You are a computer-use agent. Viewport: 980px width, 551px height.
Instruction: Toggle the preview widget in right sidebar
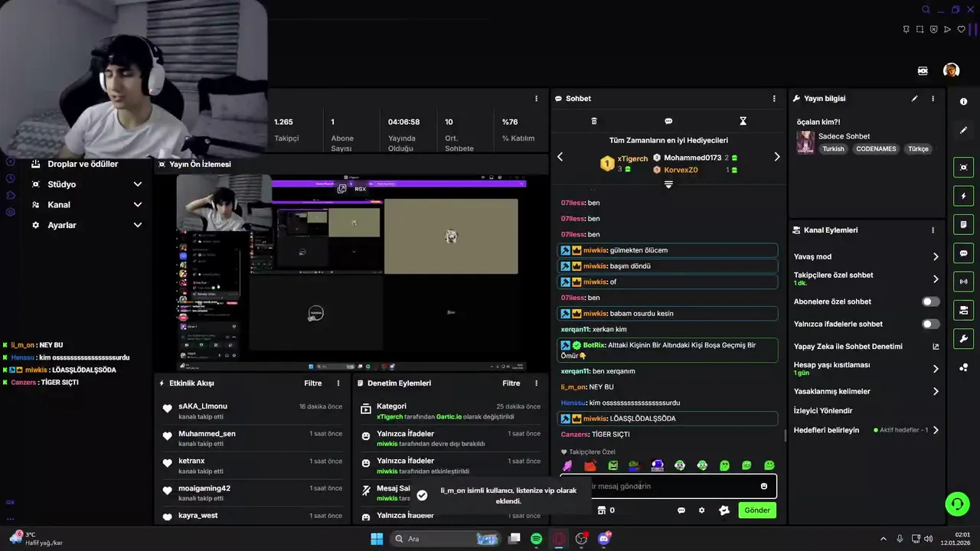pyautogui.click(x=963, y=168)
